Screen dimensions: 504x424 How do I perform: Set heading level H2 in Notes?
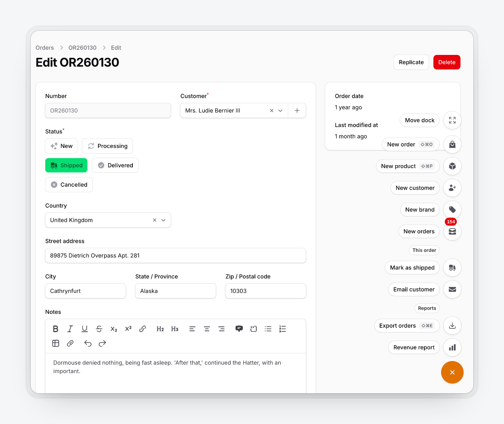(160, 329)
